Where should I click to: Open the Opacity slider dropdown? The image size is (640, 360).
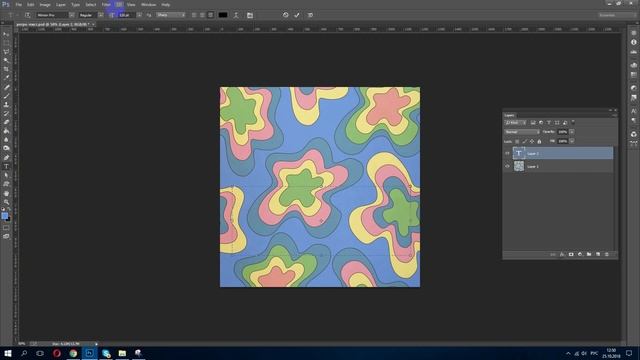tap(572, 132)
